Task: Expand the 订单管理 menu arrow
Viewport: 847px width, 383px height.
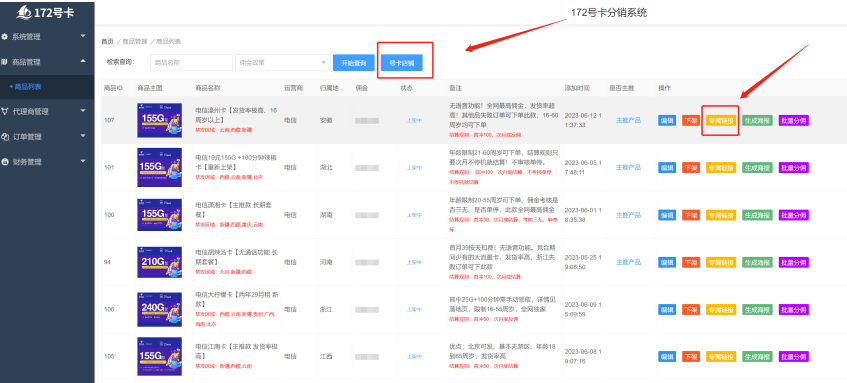Action: (x=83, y=136)
